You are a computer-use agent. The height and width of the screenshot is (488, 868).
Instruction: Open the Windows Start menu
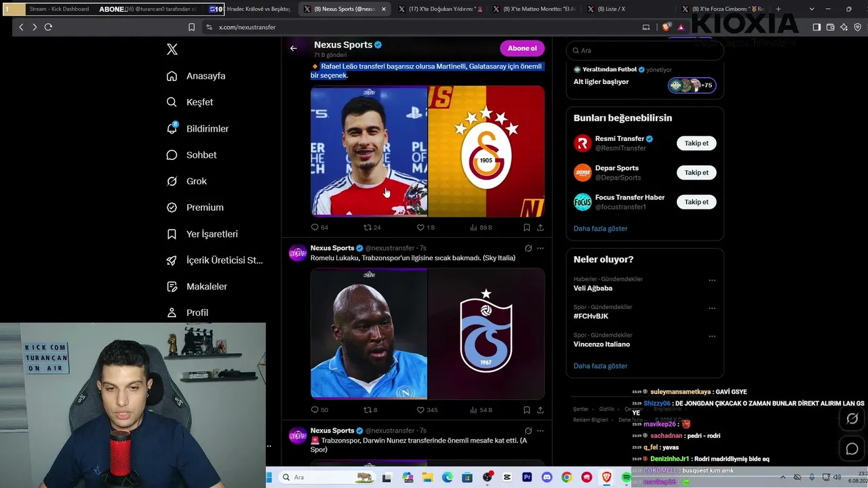click(x=269, y=478)
